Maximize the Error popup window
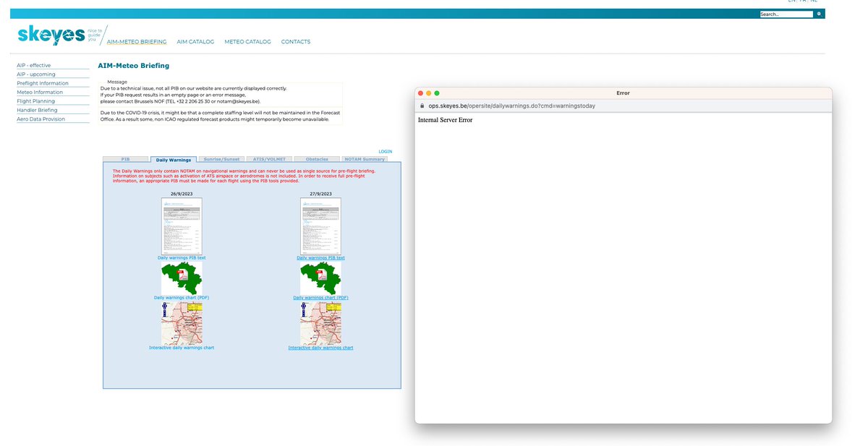The width and height of the screenshot is (868, 446). point(437,93)
